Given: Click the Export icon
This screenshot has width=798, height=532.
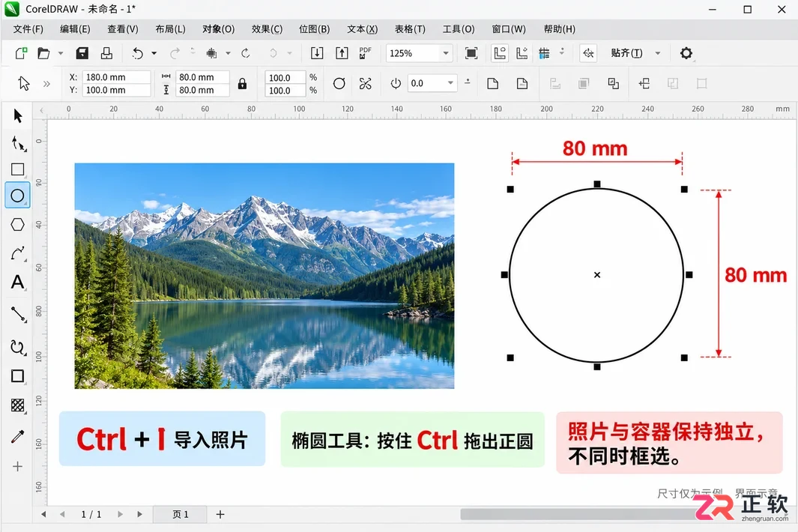Looking at the screenshot, I should click(342, 53).
